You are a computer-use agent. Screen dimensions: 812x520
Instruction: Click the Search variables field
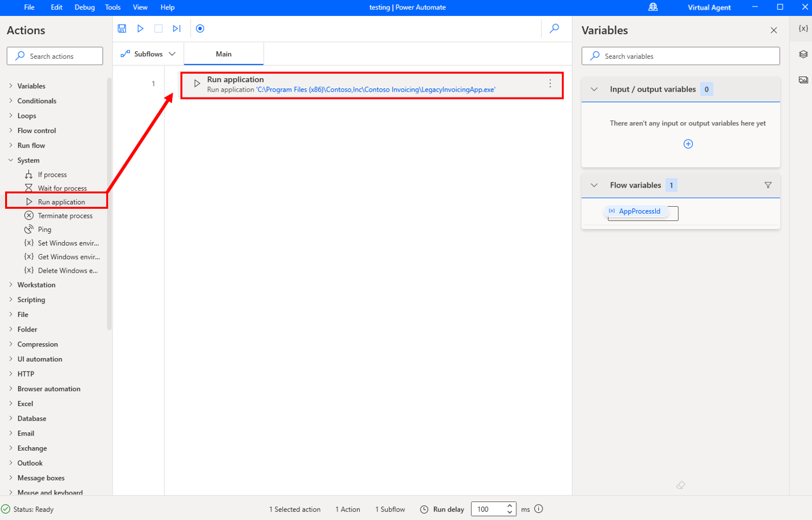(681, 56)
